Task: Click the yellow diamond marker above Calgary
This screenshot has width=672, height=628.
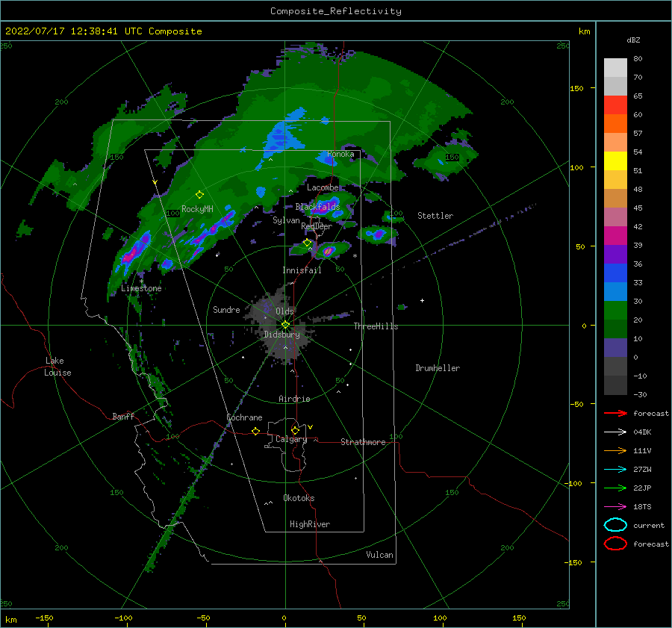Action: tap(295, 430)
